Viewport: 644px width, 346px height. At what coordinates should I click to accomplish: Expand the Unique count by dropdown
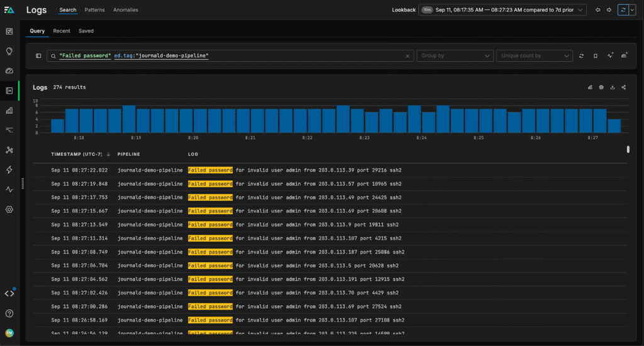[x=534, y=56]
